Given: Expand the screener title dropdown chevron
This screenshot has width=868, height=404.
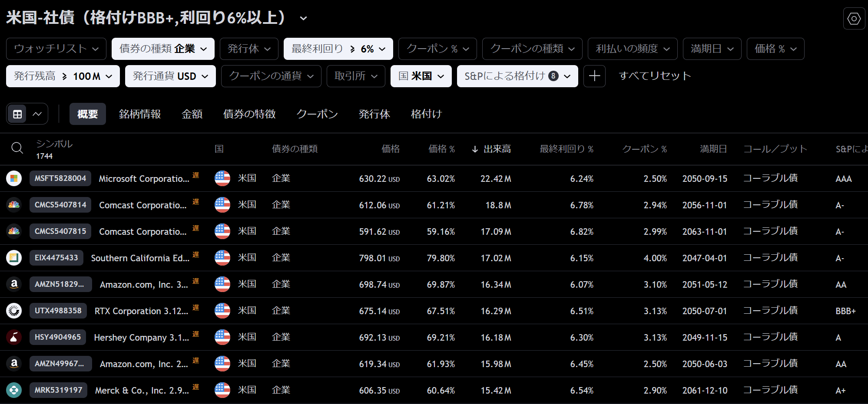Looking at the screenshot, I should 303,18.
